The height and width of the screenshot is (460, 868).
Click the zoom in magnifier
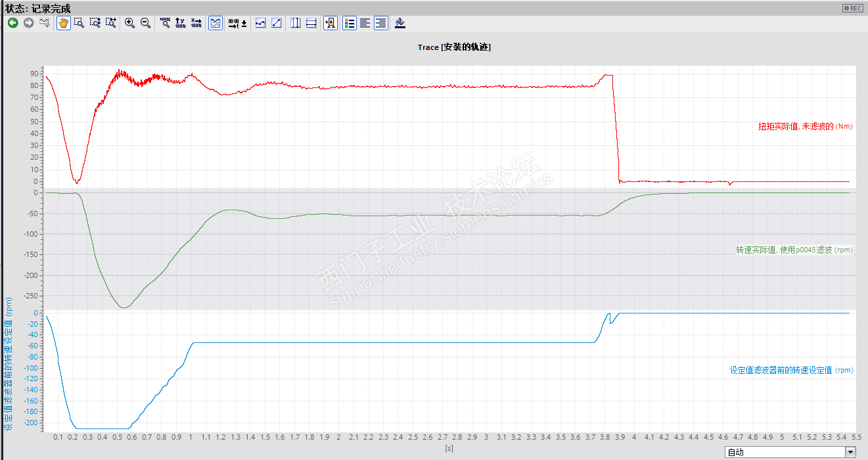click(x=130, y=23)
